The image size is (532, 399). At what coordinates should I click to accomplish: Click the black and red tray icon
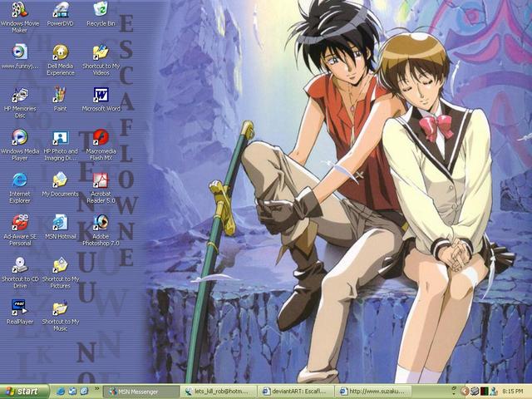coord(484,392)
